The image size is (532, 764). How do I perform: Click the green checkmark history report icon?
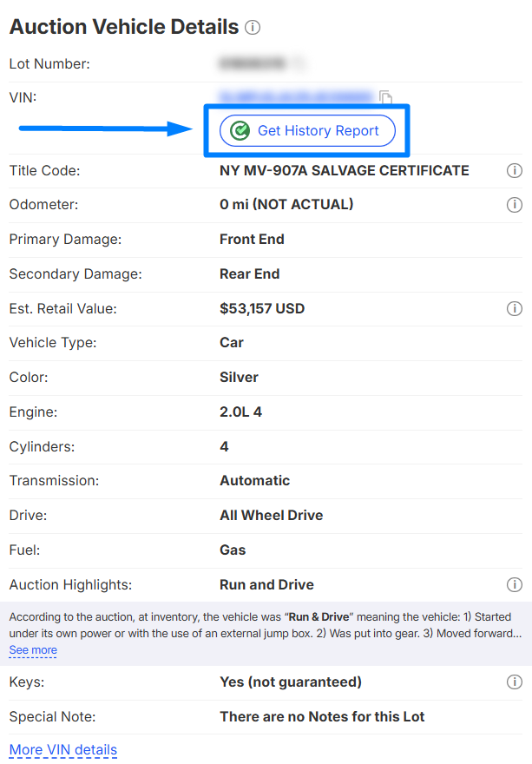pyautogui.click(x=239, y=131)
